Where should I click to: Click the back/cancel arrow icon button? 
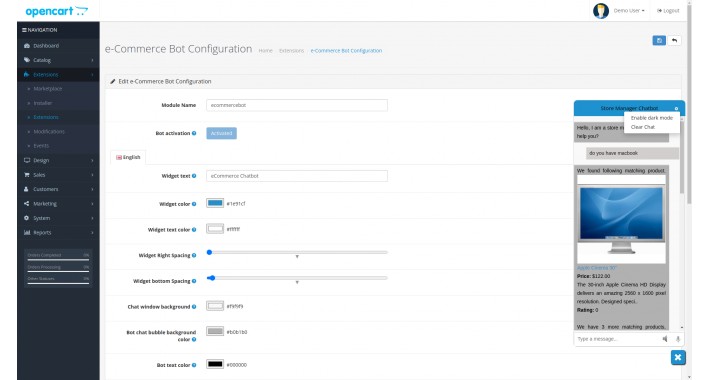click(674, 40)
